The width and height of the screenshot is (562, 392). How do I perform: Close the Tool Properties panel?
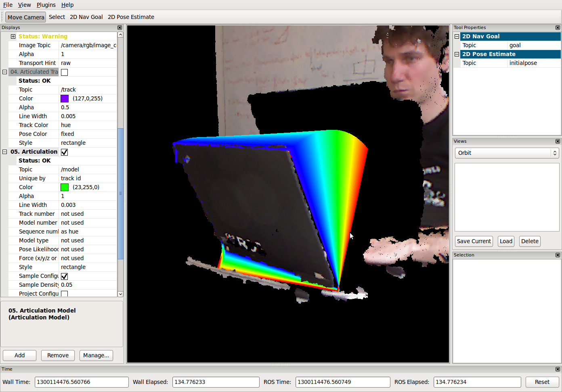click(x=558, y=28)
